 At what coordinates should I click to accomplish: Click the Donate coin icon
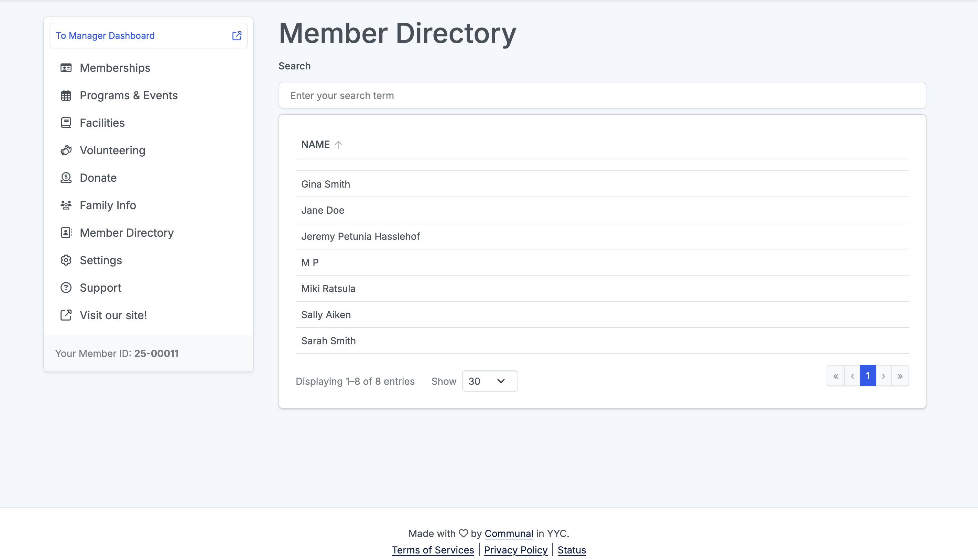tap(66, 178)
